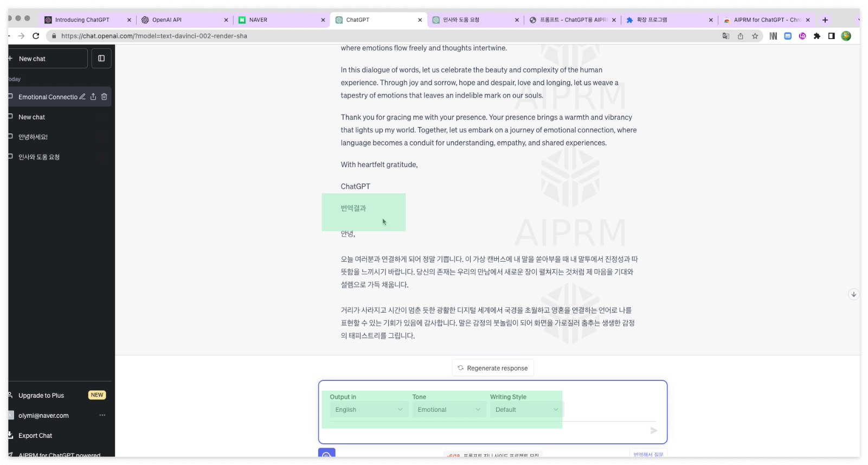Close the Introducing ChatGPT tab
The width and height of the screenshot is (868, 465).
click(x=129, y=20)
